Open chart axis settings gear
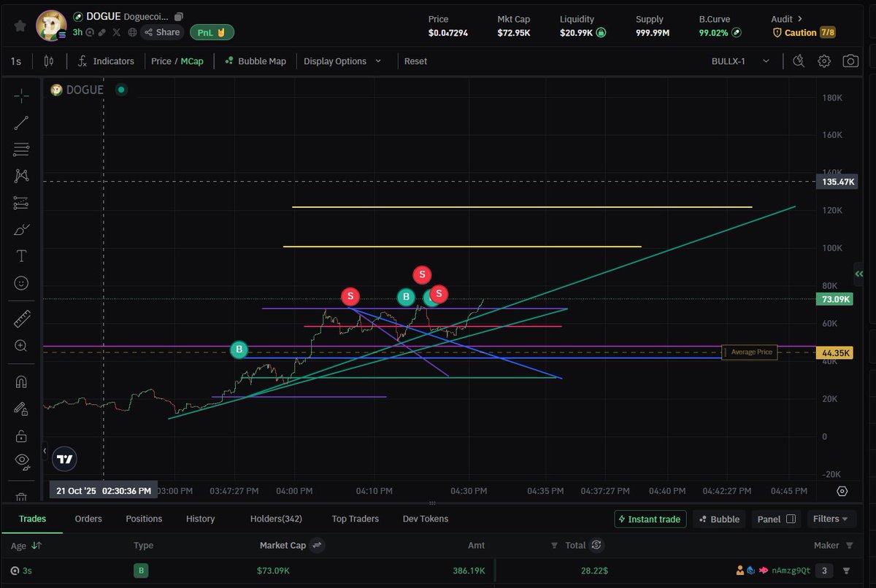 click(842, 491)
